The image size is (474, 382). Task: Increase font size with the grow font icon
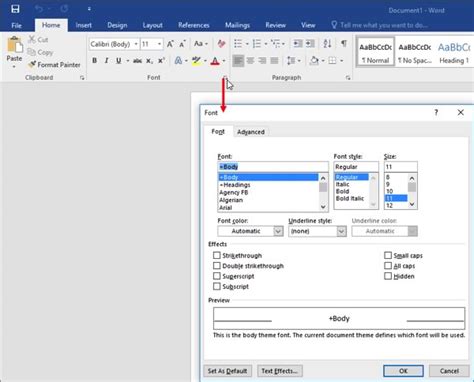click(170, 44)
